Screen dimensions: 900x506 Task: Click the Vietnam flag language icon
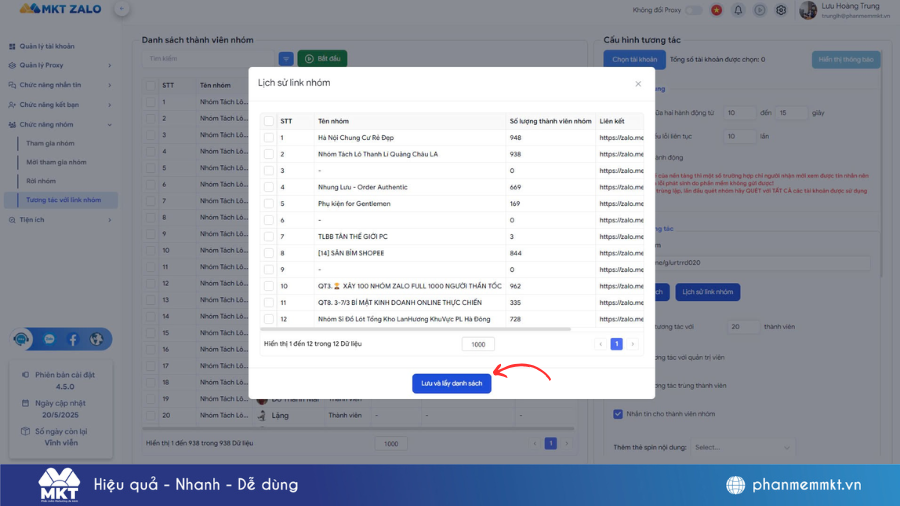click(716, 10)
